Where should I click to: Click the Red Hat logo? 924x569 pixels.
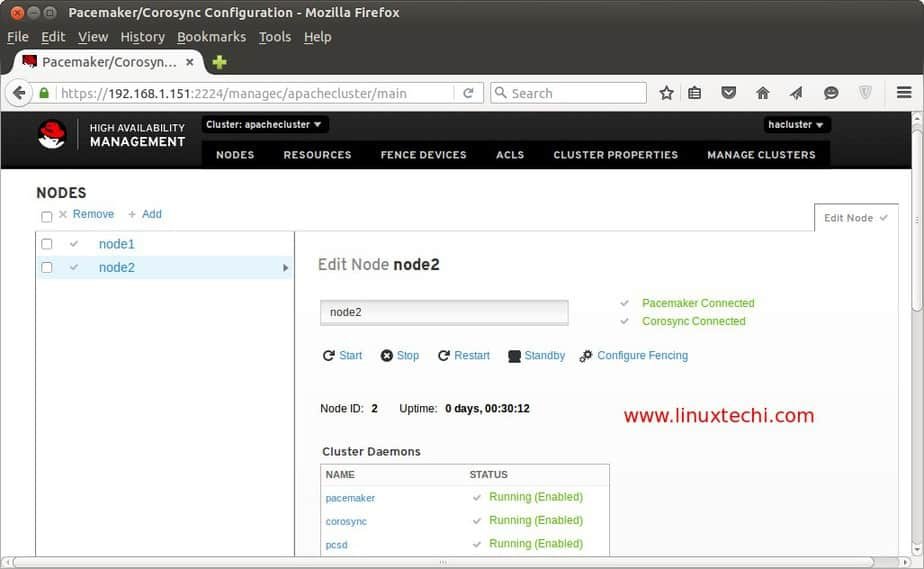52,134
